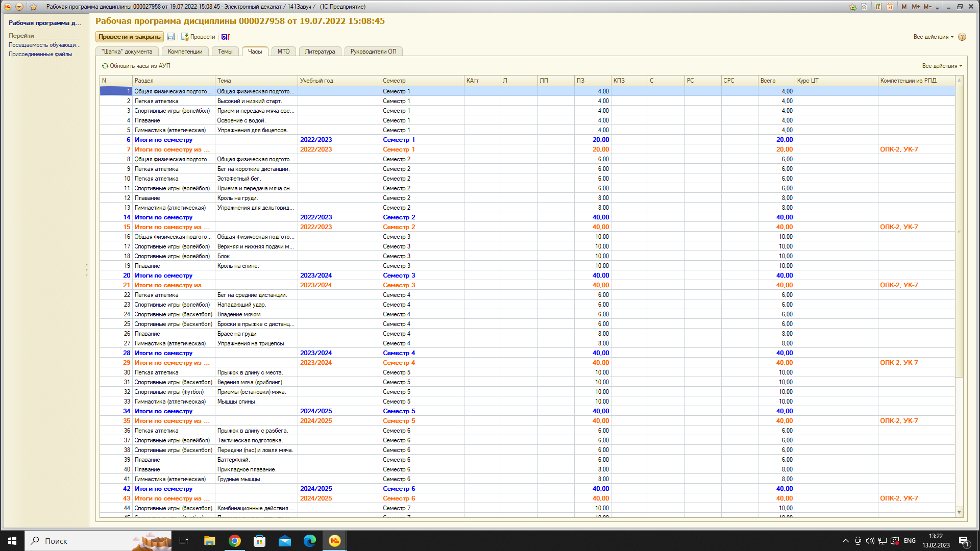
Task: Post and close with Провести и закрыть
Action: pyautogui.click(x=129, y=37)
